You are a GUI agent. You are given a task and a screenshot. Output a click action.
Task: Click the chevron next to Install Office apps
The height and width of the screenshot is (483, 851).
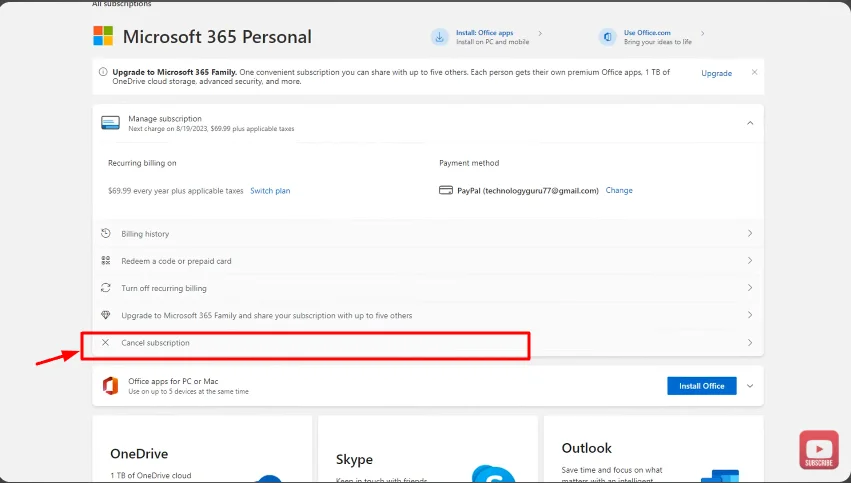[540, 33]
